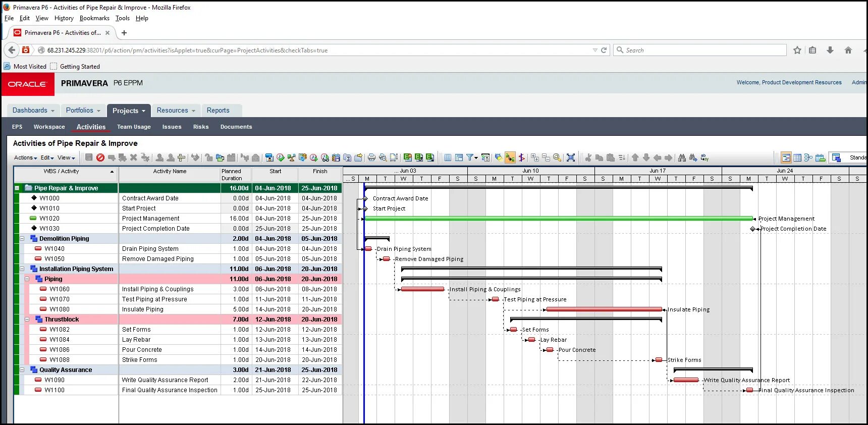Open the Dashboards tab

[33, 110]
